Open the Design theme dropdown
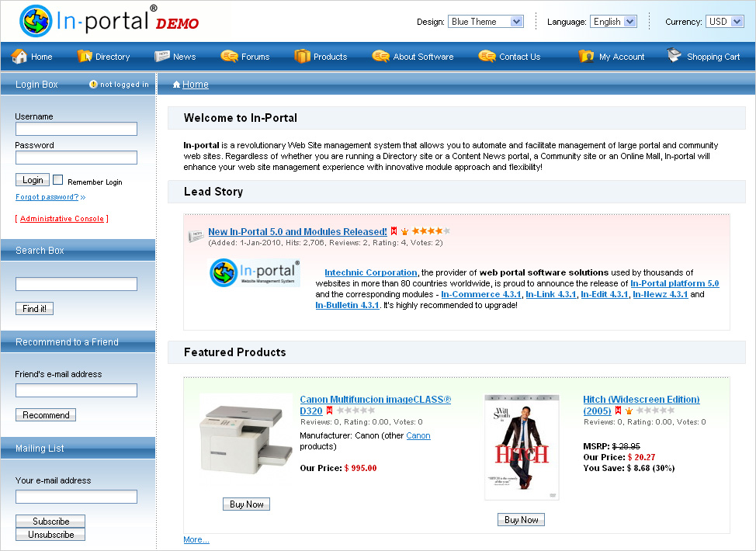756x551 pixels. (x=486, y=21)
